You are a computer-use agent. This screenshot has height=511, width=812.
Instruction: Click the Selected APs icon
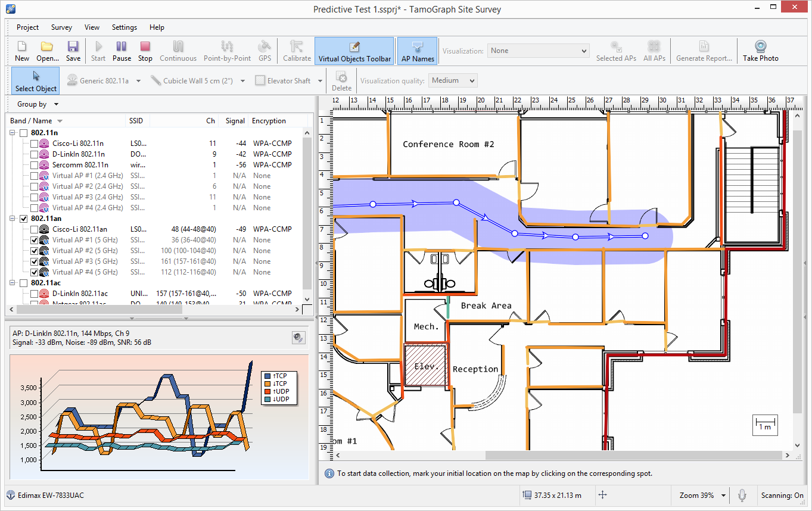click(x=617, y=51)
